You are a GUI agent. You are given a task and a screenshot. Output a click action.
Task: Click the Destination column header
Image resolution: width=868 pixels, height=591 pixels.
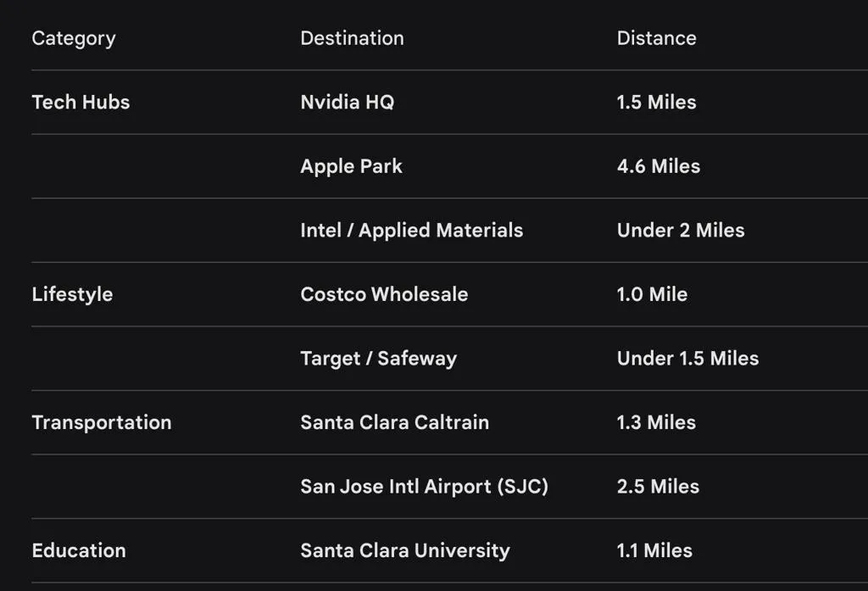[352, 38]
